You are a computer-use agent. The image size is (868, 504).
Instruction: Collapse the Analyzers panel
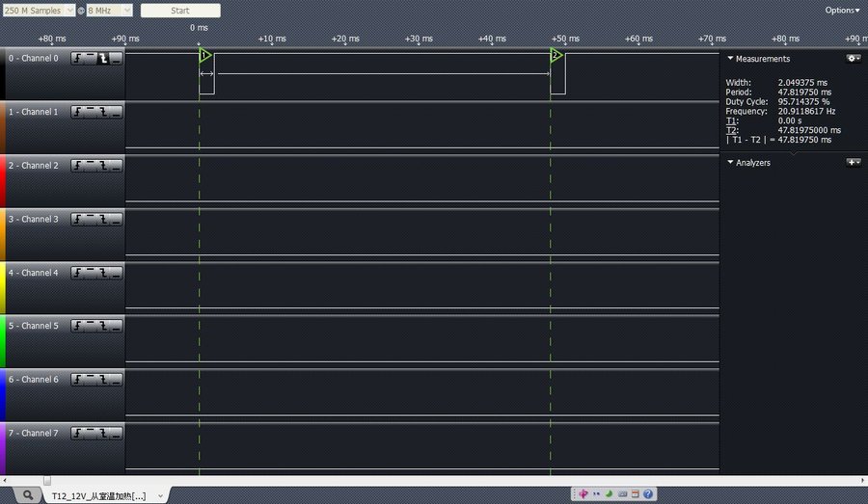tap(730, 163)
